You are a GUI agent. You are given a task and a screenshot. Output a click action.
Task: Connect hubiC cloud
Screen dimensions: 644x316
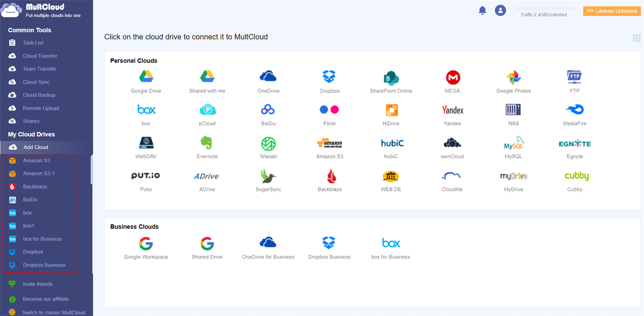tap(392, 148)
